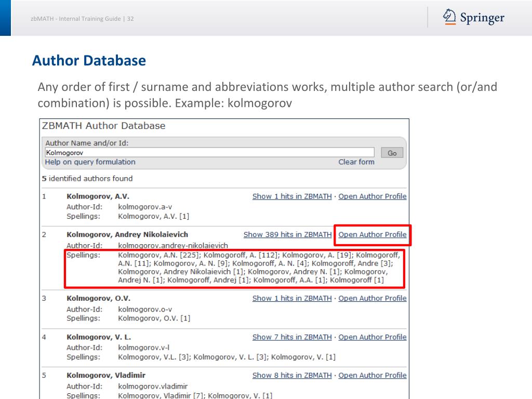Click the '5 identified authors found' text
Screen dimensions: 532x399
(x=87, y=179)
